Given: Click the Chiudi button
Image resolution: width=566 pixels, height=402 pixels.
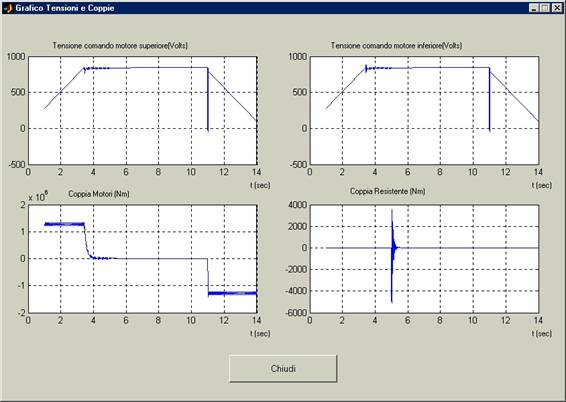Looking at the screenshot, I should tap(283, 368).
